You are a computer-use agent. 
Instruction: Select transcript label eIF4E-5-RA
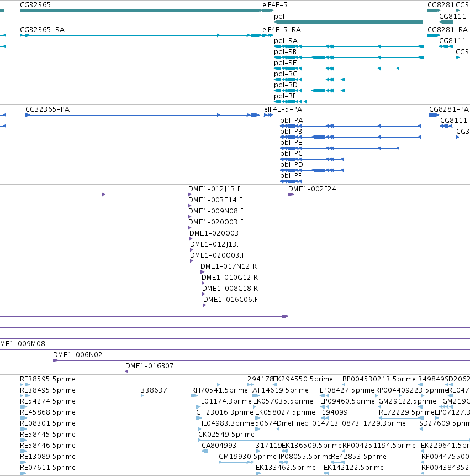click(282, 30)
